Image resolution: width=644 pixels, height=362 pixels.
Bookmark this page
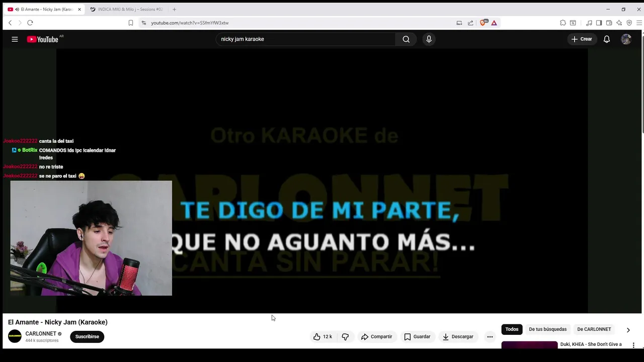pyautogui.click(x=131, y=23)
